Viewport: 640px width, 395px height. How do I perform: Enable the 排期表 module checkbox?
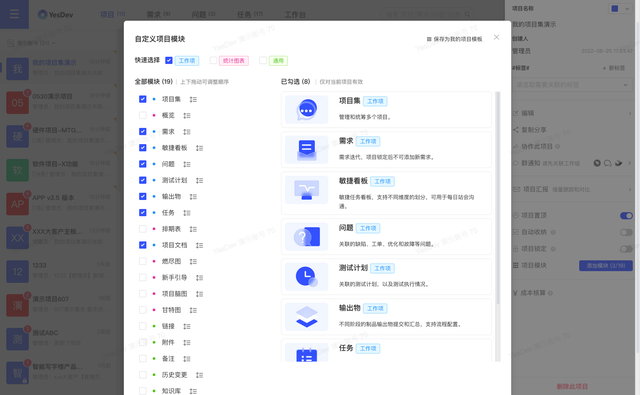point(142,229)
